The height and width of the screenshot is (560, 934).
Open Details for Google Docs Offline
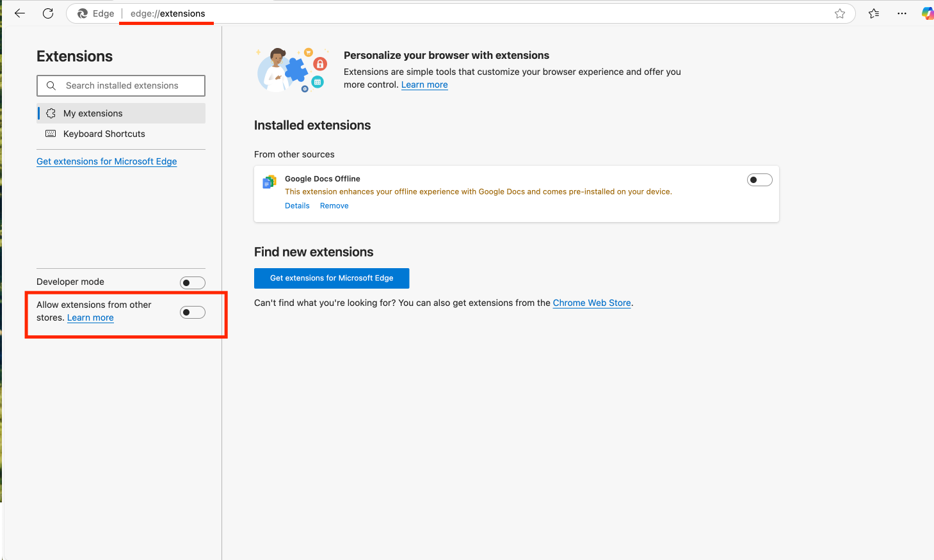click(x=297, y=205)
